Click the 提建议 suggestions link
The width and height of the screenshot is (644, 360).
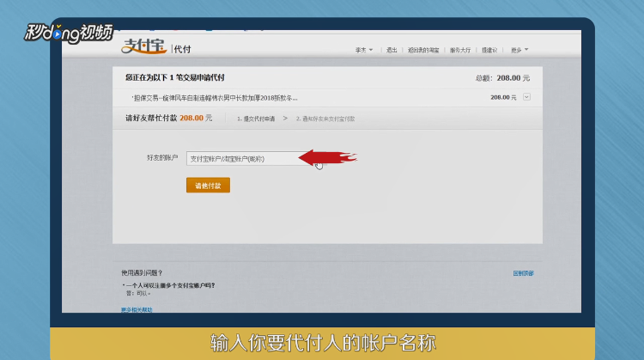tap(489, 50)
